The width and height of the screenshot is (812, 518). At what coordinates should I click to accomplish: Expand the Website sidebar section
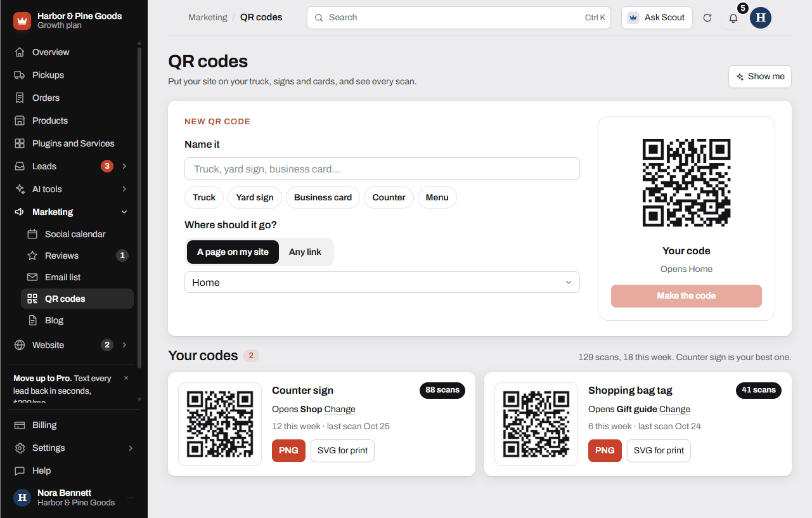tap(124, 345)
